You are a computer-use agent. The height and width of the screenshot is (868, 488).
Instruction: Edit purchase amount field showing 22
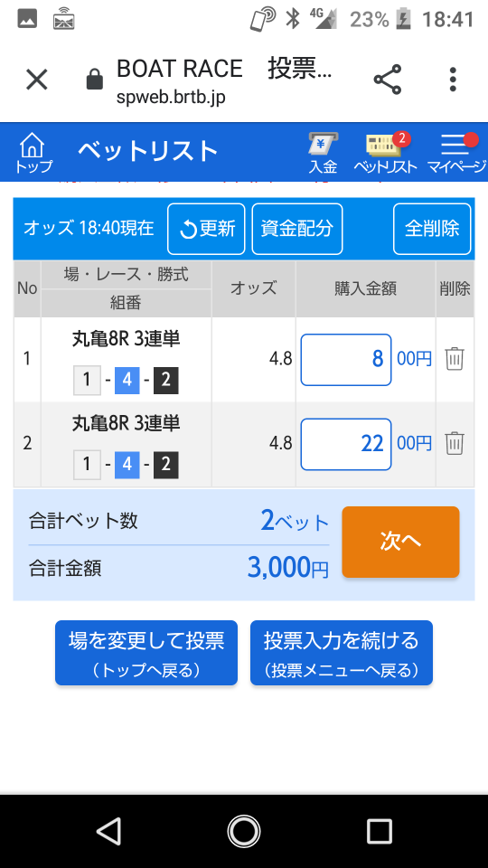pos(346,444)
